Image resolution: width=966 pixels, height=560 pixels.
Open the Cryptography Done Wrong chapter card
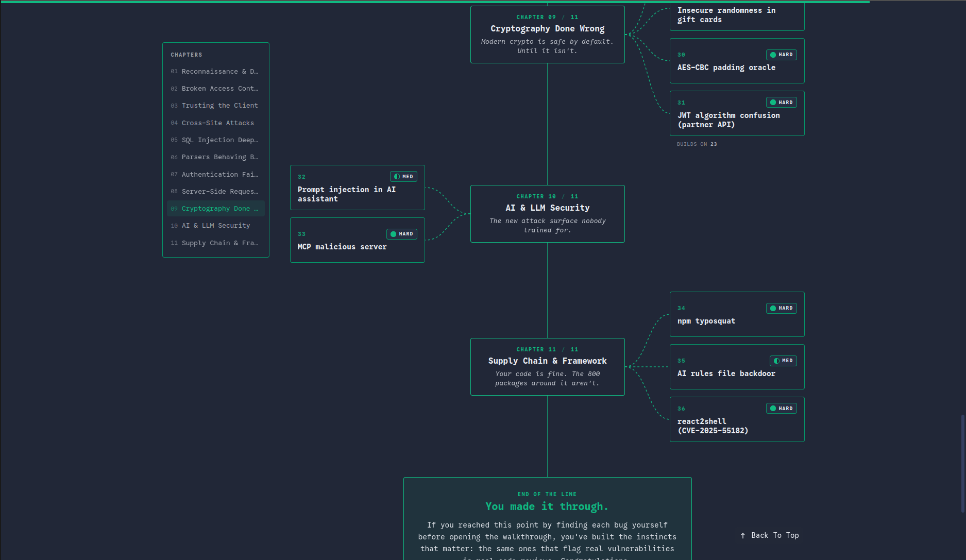(x=547, y=35)
